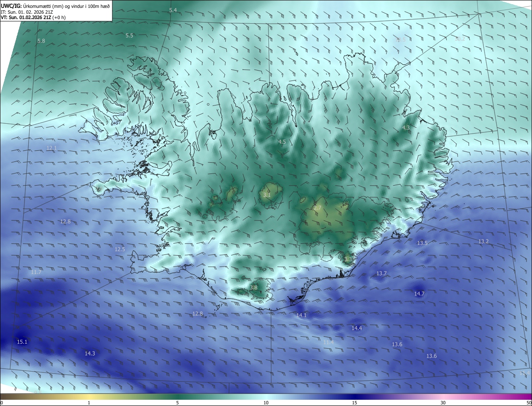
Task: Click the 50 tick on the colour scale
Action: [529, 403]
